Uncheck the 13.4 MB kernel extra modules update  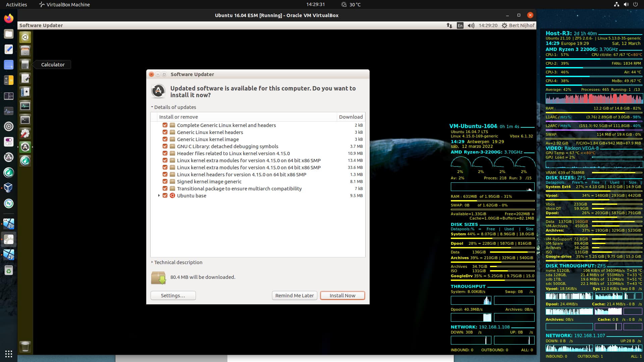click(x=165, y=160)
